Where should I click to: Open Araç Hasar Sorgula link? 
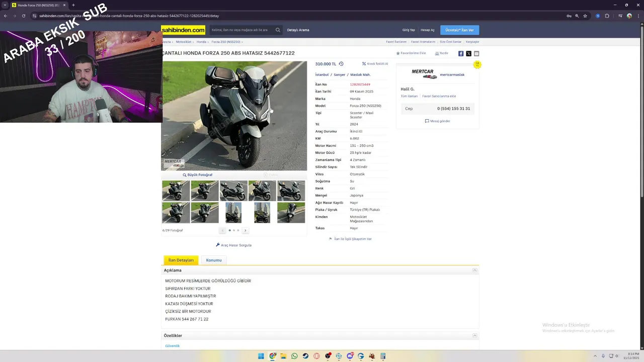click(x=234, y=245)
